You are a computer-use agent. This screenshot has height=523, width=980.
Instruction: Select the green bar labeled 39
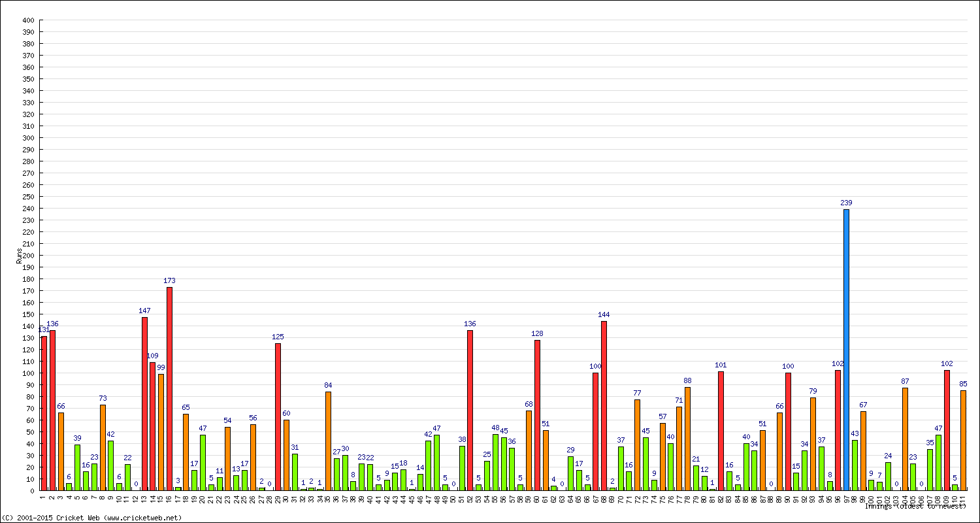[77, 467]
